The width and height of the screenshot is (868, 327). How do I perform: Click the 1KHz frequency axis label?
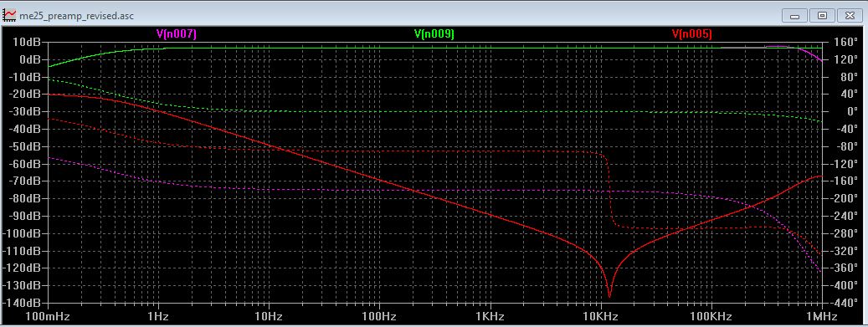click(490, 317)
